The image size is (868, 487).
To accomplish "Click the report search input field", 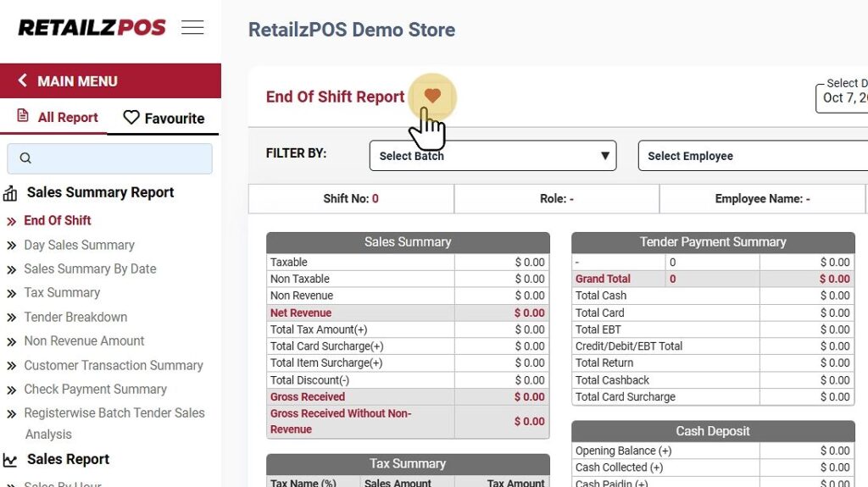I will (119, 158).
